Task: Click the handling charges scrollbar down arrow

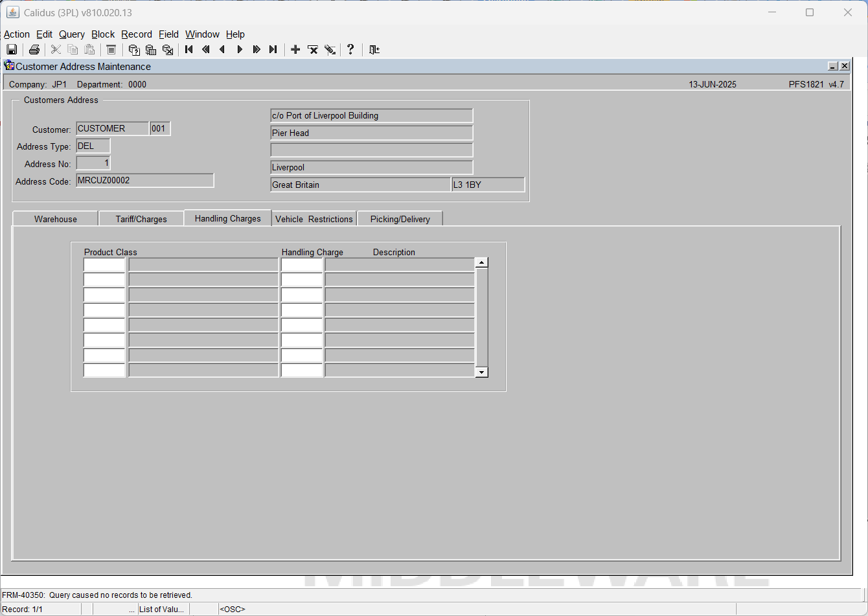Action: (481, 372)
